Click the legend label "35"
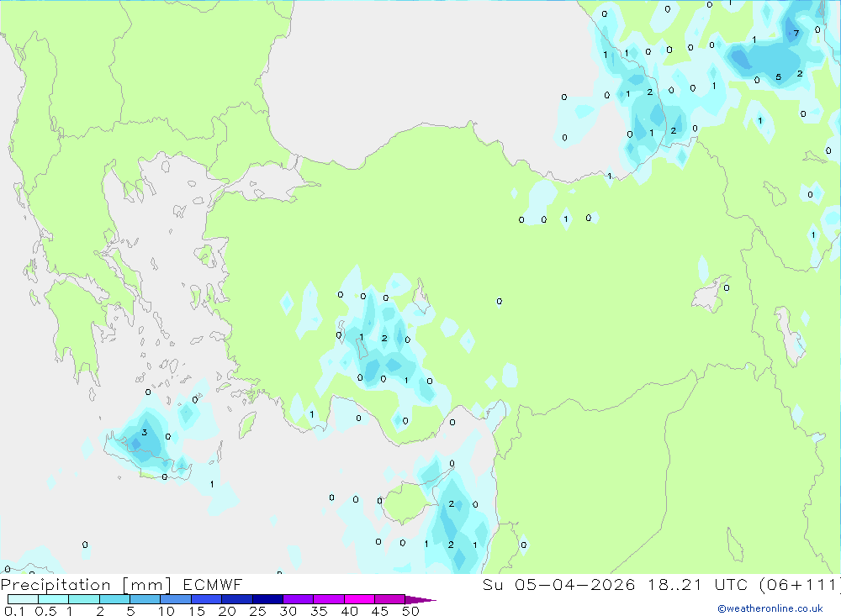The height and width of the screenshot is (616, 841). click(x=319, y=611)
